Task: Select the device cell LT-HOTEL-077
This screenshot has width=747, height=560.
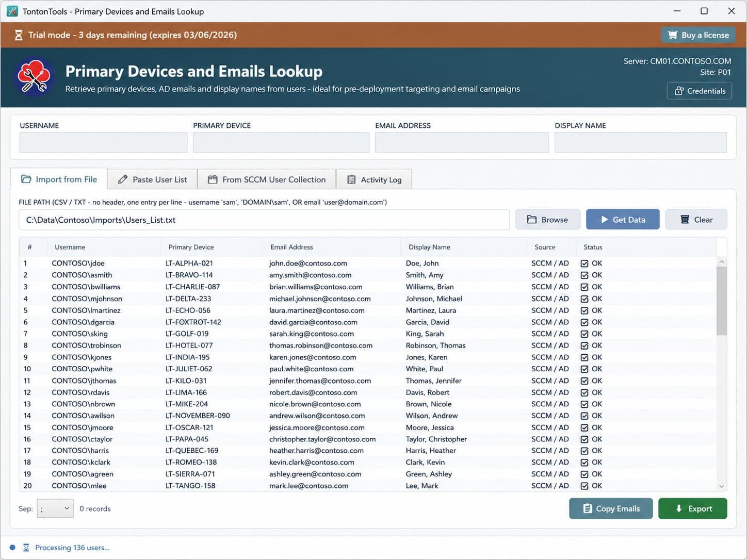Action: [189, 345]
